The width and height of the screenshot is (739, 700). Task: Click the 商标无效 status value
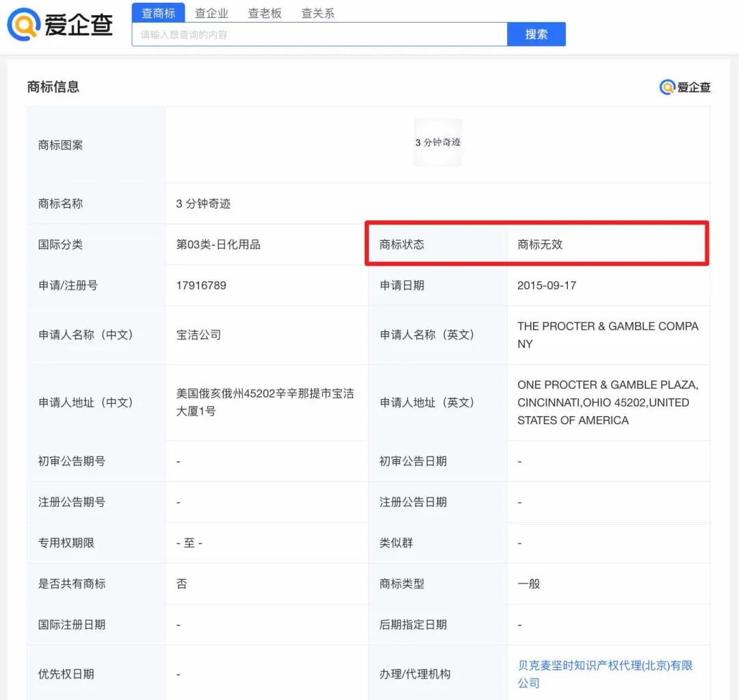540,245
